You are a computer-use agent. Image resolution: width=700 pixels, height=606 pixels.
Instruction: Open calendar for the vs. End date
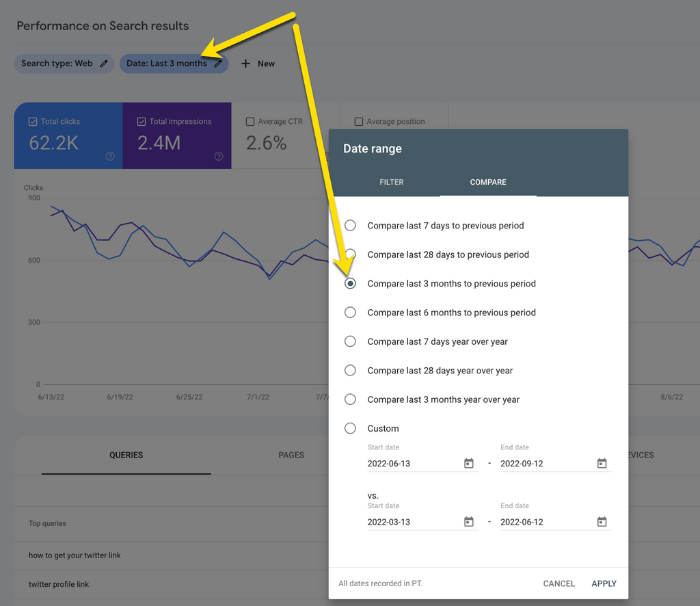coord(602,522)
